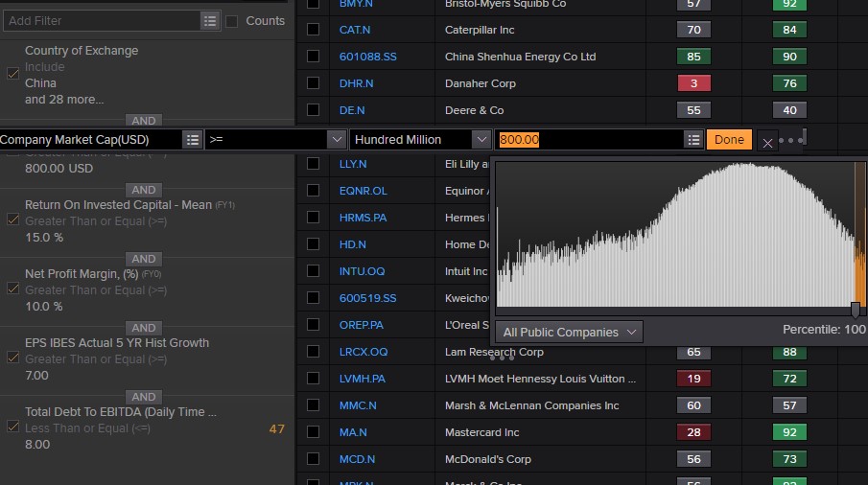
Task: Open LRCX.OQ ticker link
Action: click(x=364, y=352)
